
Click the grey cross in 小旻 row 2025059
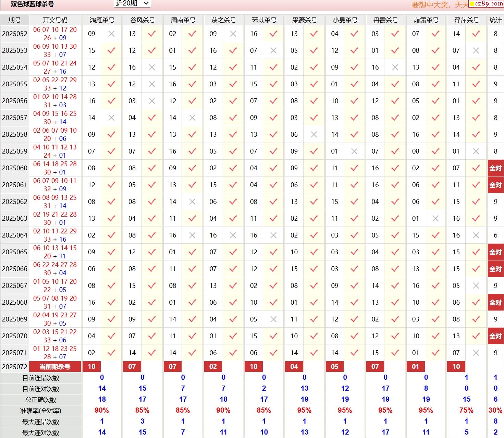[354, 151]
